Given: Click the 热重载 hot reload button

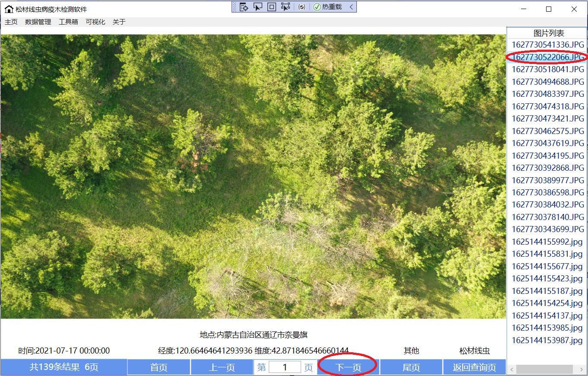Looking at the screenshot, I should click(328, 7).
